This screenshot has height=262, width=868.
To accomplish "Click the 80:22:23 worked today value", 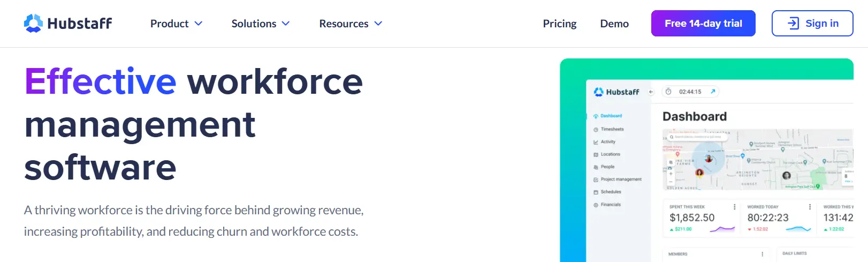I will coord(768,218).
